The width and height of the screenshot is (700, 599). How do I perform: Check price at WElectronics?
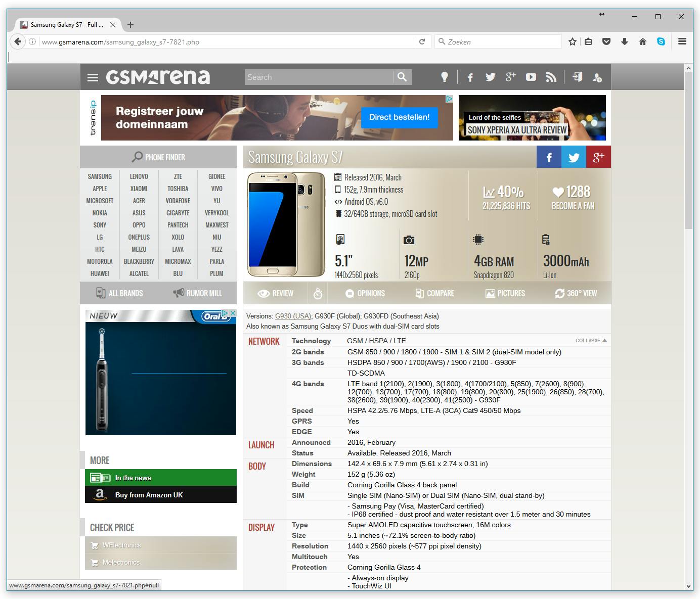161,545
